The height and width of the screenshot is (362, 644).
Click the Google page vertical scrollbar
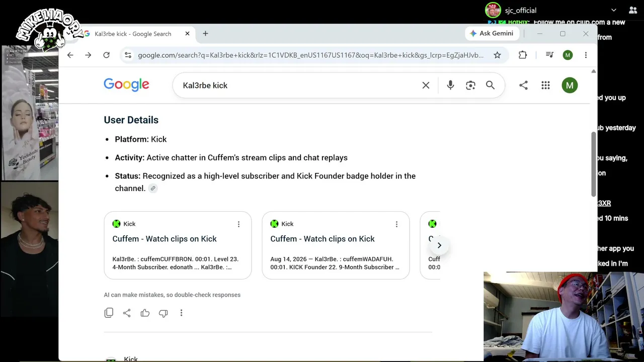(x=594, y=164)
